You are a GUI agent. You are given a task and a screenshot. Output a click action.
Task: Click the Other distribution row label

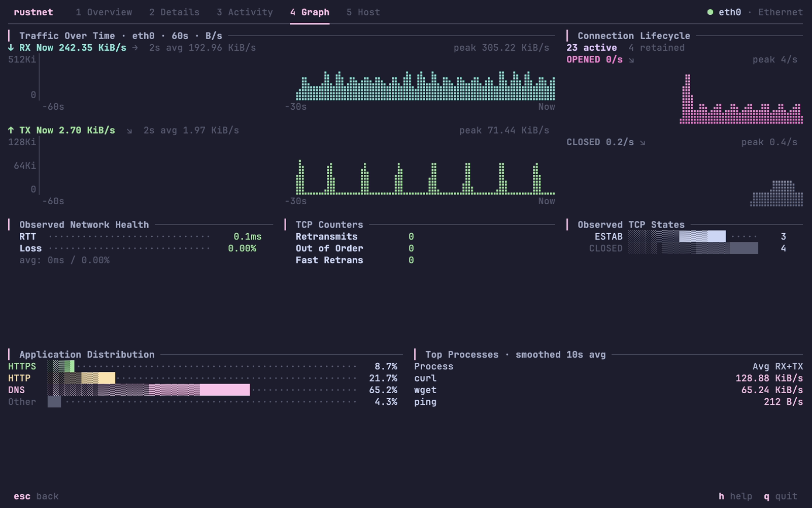(x=22, y=402)
